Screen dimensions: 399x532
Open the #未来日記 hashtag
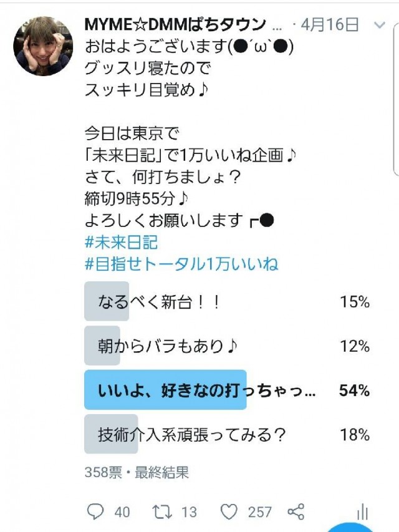coord(121,242)
